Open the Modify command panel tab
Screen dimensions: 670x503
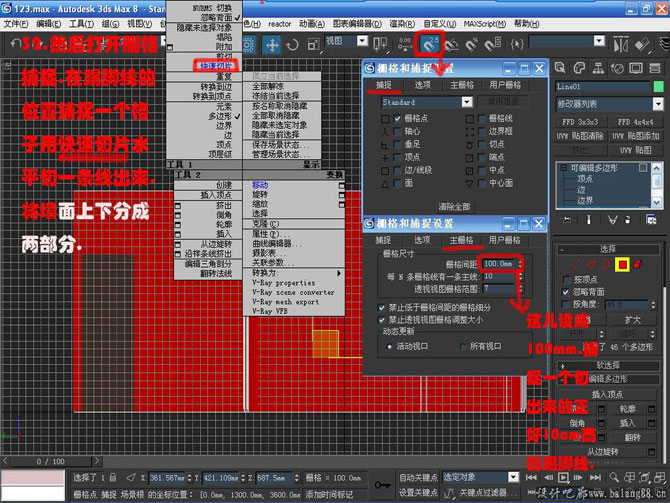pyautogui.click(x=579, y=68)
